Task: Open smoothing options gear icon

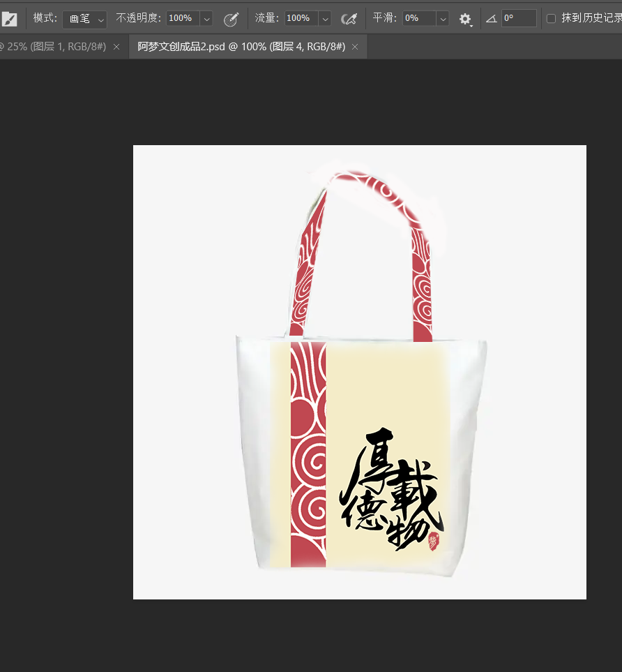Action: pos(465,19)
